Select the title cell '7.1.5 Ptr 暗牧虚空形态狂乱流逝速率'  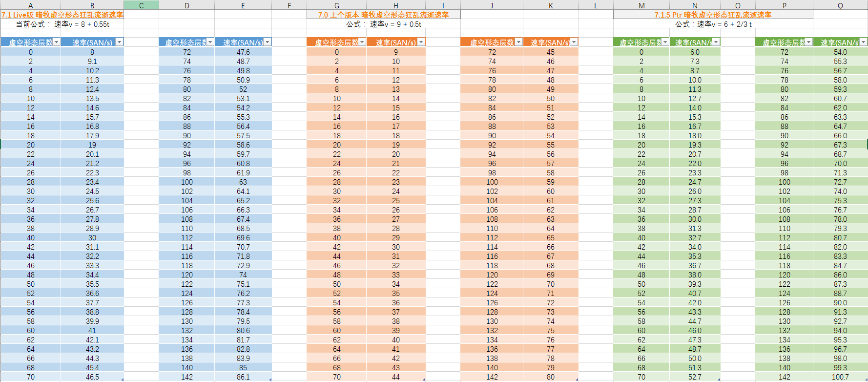coord(713,15)
